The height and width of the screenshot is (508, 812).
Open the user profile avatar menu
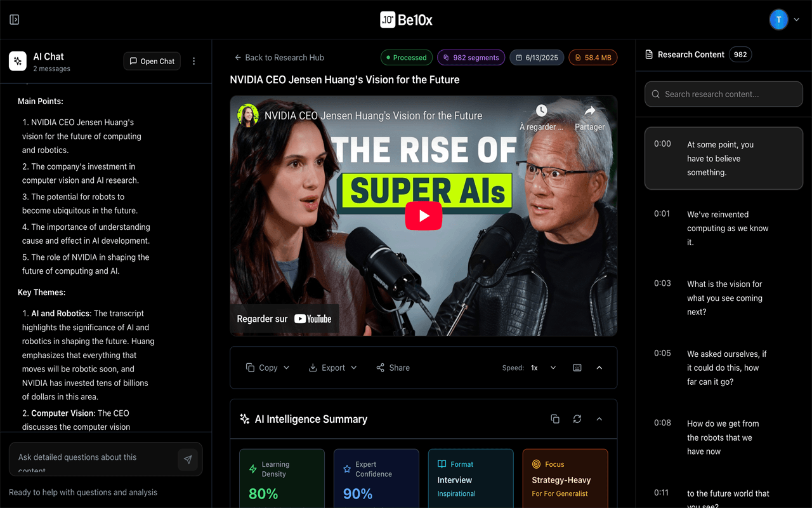tap(784, 20)
